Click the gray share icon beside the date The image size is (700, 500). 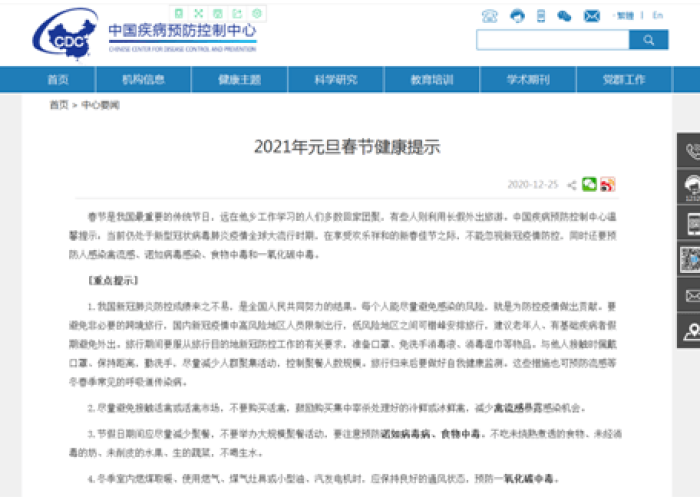click(x=571, y=185)
